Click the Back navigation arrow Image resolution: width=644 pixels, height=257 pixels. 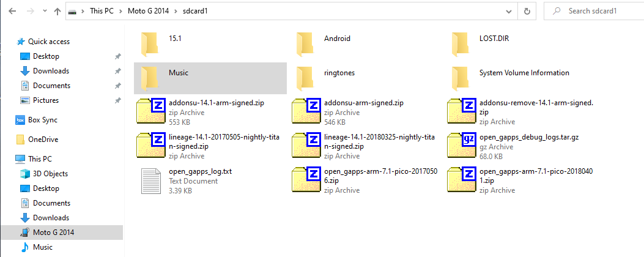point(12,12)
